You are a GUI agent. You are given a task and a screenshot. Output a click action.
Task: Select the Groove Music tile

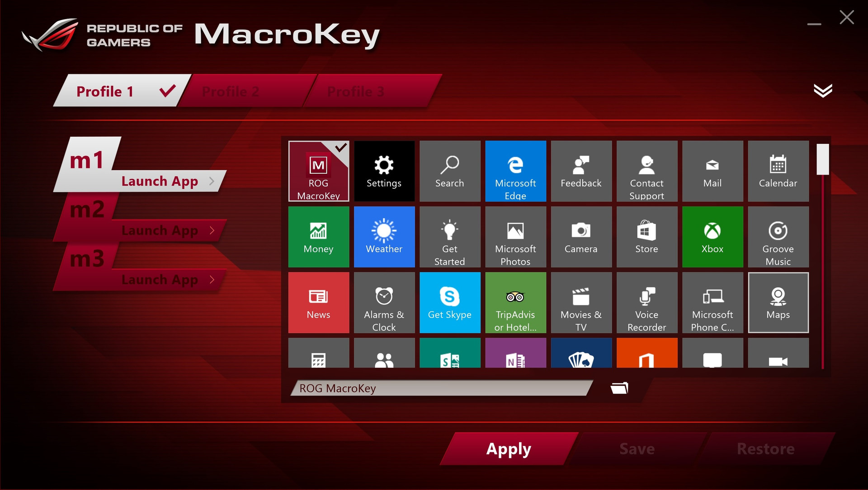[778, 237]
